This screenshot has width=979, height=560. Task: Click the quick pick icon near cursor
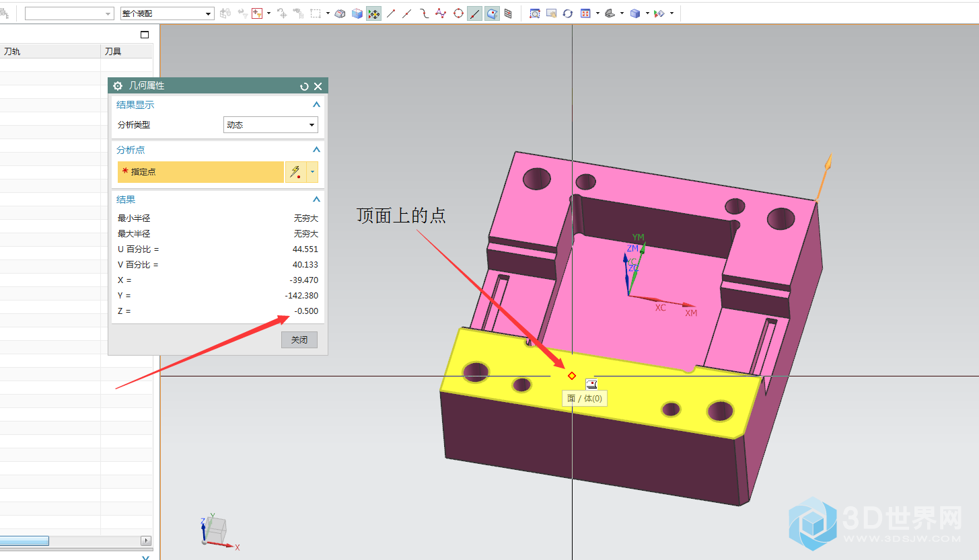(x=591, y=384)
